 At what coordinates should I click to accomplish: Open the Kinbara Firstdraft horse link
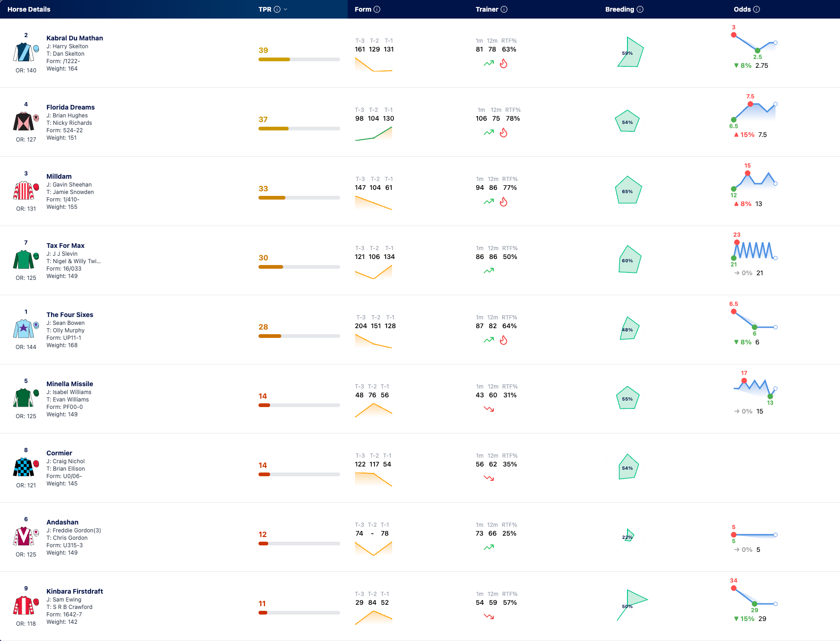(x=75, y=591)
